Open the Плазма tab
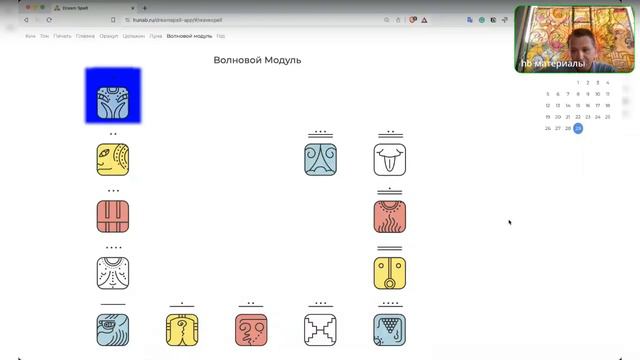640x360 pixels. point(85,36)
